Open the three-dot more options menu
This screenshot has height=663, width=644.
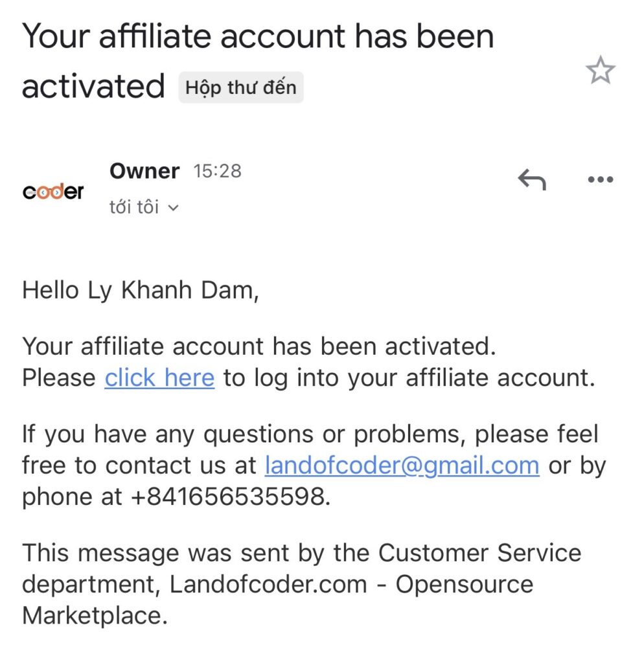point(599,179)
